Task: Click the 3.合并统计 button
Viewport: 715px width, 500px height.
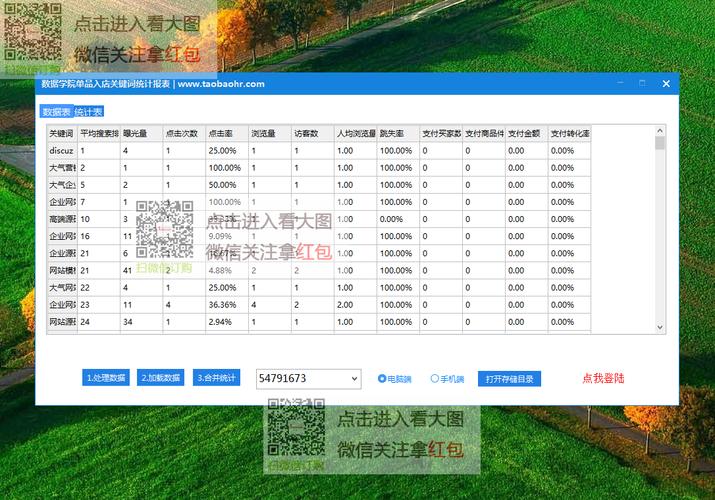Action: click(216, 378)
